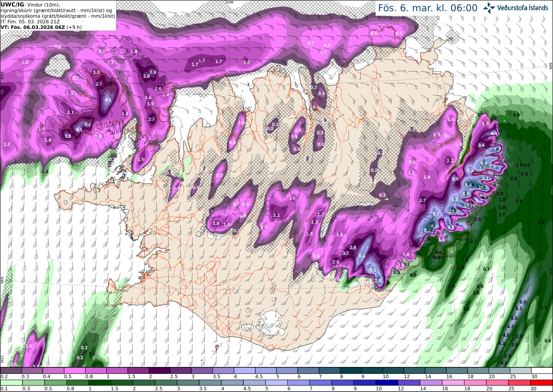Viewport: 553px width, 392px height.
Task: Click the 8.4 value in eastern Iceland
Action: pyautogui.click(x=467, y=185)
